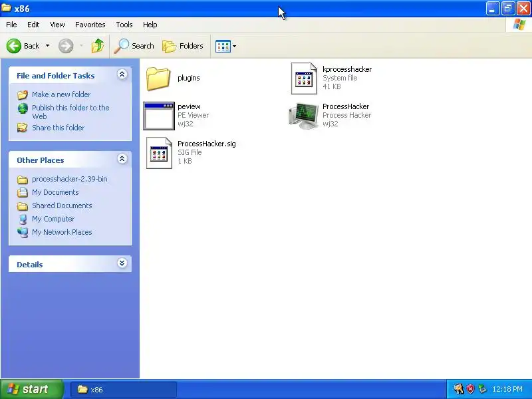Open the Search magnifier tool

point(134,46)
